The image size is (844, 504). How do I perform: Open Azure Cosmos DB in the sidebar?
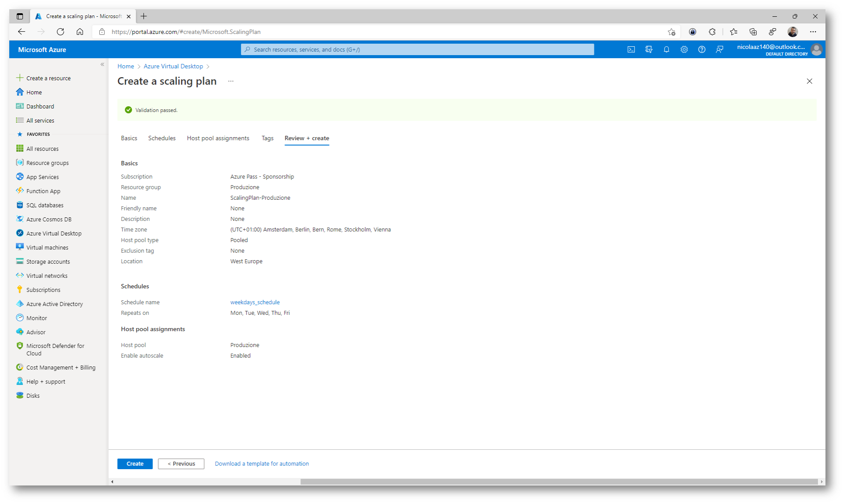click(44, 219)
